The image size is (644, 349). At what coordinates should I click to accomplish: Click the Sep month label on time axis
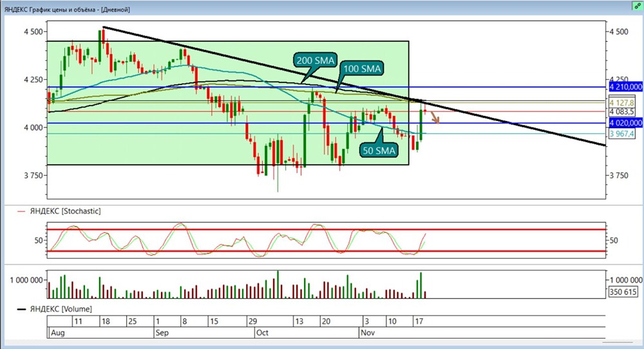click(162, 332)
